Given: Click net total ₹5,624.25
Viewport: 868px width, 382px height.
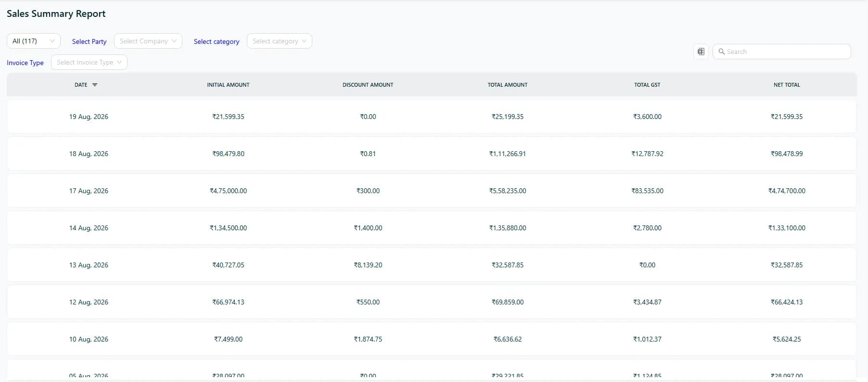Looking at the screenshot, I should tap(787, 339).
